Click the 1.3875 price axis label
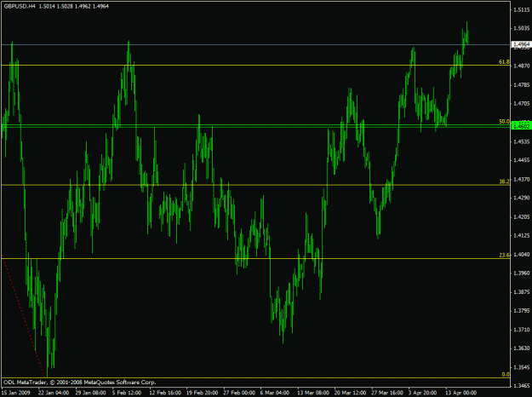 [522, 292]
